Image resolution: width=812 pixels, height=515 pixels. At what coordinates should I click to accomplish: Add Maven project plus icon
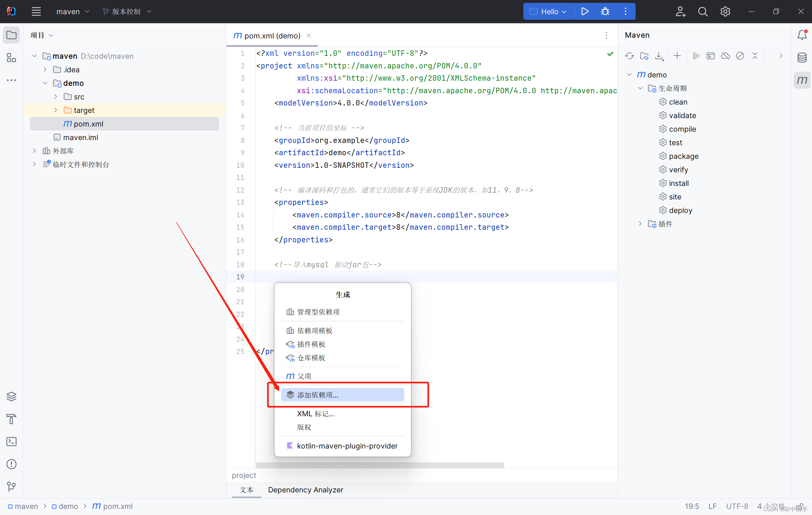pyautogui.click(x=677, y=56)
